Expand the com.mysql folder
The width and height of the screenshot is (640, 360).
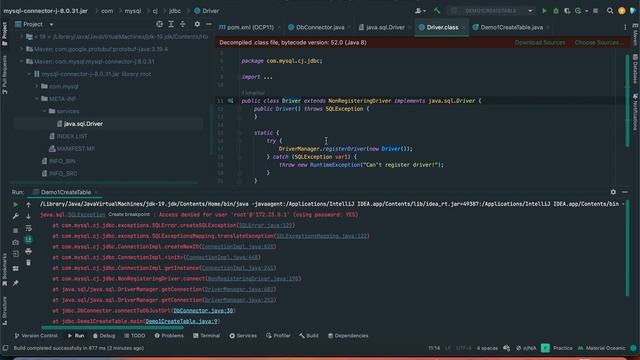[x=37, y=87]
